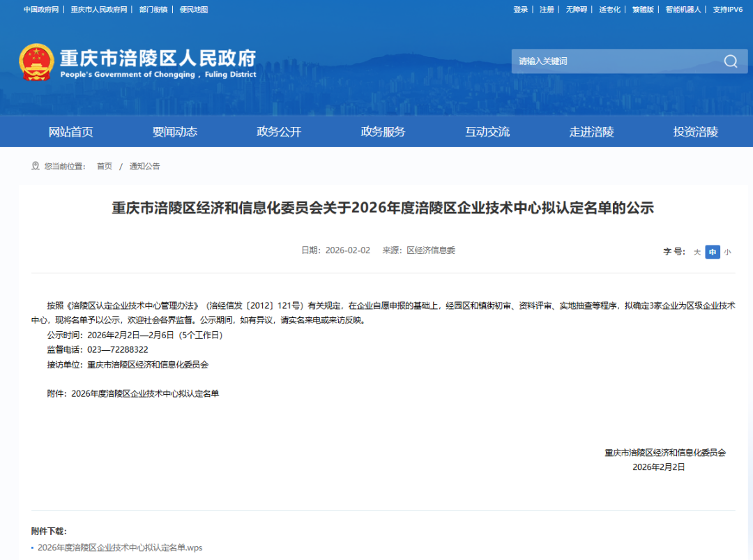The height and width of the screenshot is (560, 753).
Task: Switch to 繁體版 traditional Chinese
Action: 643,10
